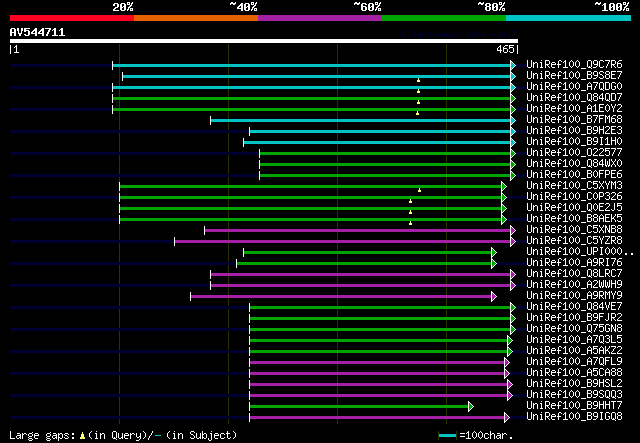
Task: Click the arrowhead ending the UniRef100_B7FM68 alignment
Action: tap(513, 120)
